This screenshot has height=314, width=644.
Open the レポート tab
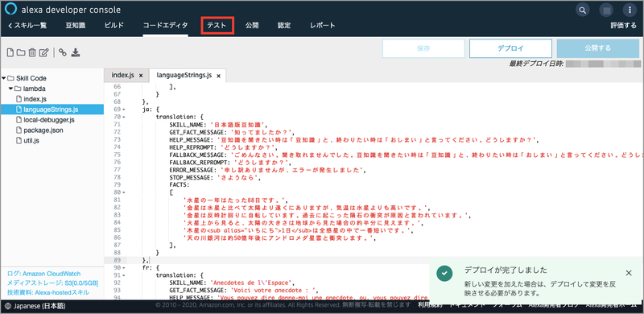pyautogui.click(x=323, y=26)
